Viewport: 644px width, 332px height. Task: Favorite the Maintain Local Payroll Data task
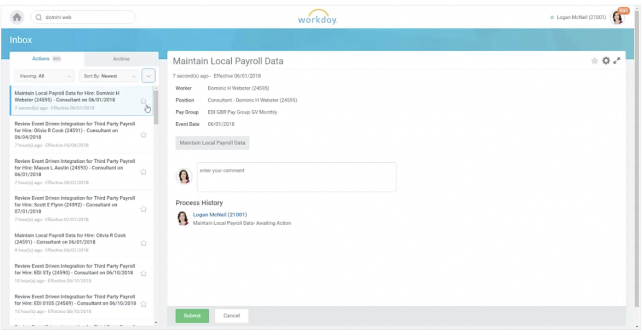(x=594, y=61)
